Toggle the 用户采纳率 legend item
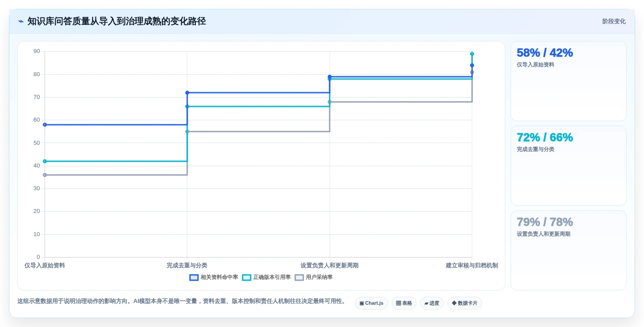Viewport: 644px width, 327px height. (314, 277)
